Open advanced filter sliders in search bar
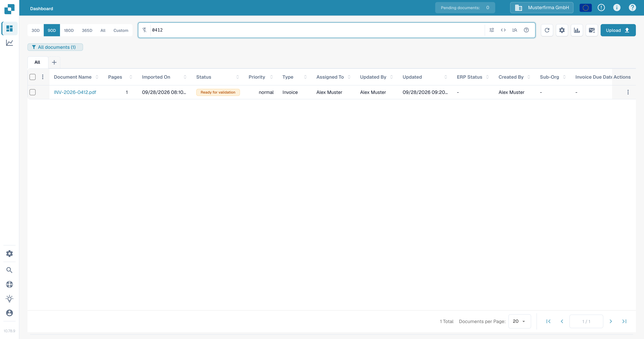The height and width of the screenshot is (339, 644). click(492, 30)
